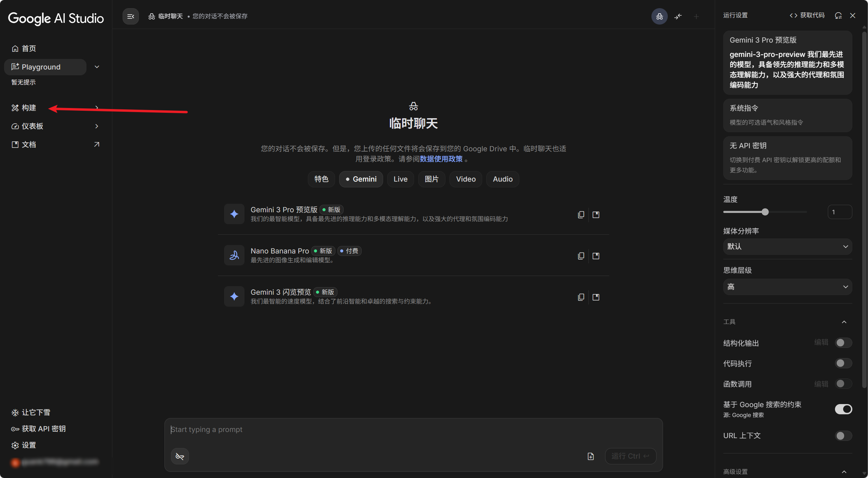Open the 数据使用政策 link

(x=440, y=158)
